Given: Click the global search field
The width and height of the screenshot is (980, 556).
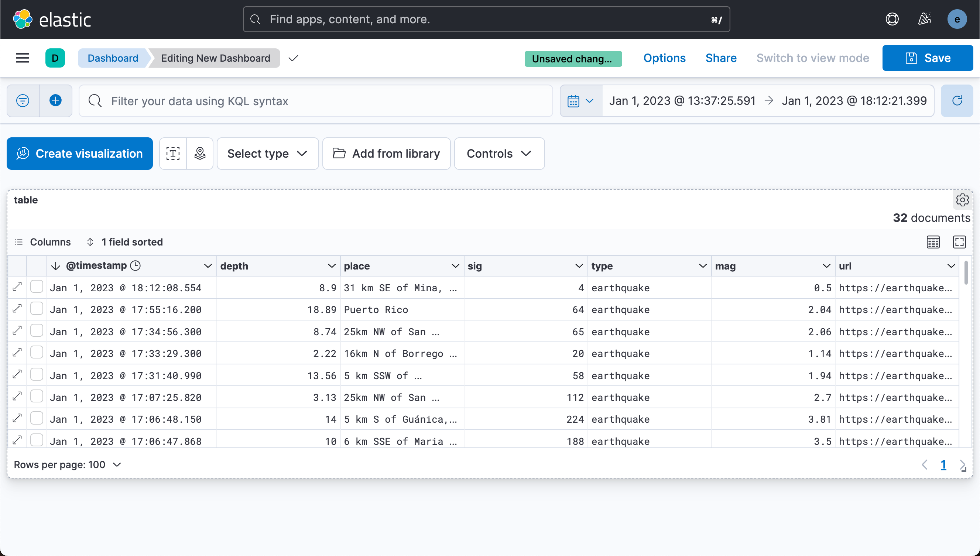Looking at the screenshot, I should click(486, 19).
